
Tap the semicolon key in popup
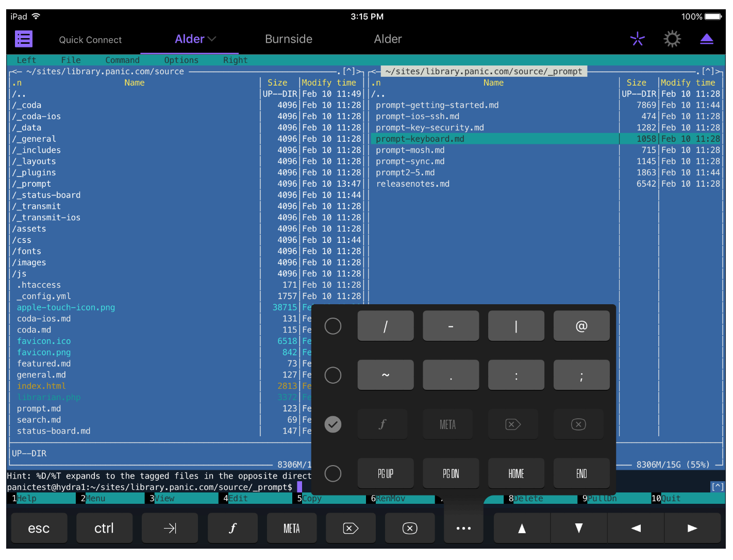click(x=581, y=375)
